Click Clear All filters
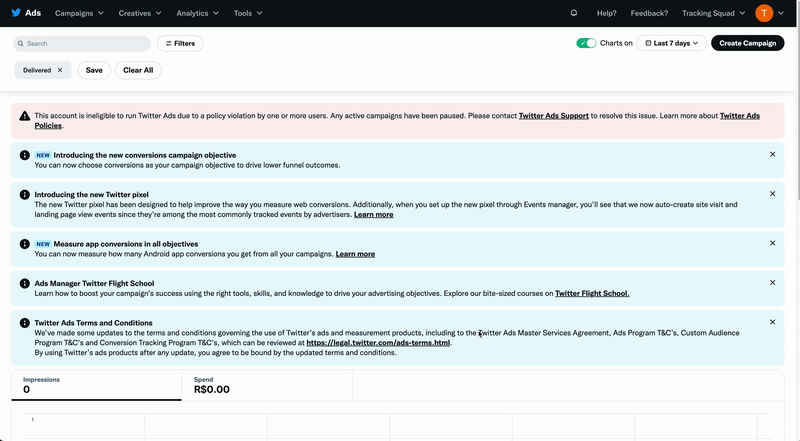This screenshot has height=441, width=800. [138, 70]
